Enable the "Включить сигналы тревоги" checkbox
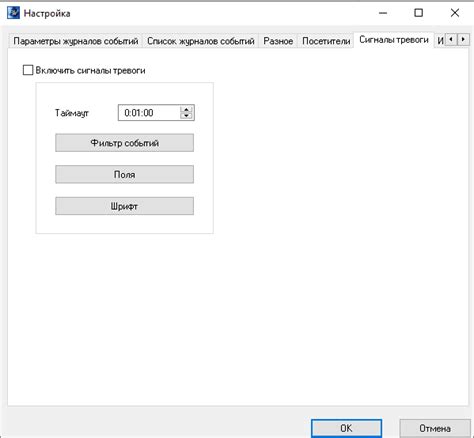Image resolution: width=474 pixels, height=438 pixels. coord(28,70)
